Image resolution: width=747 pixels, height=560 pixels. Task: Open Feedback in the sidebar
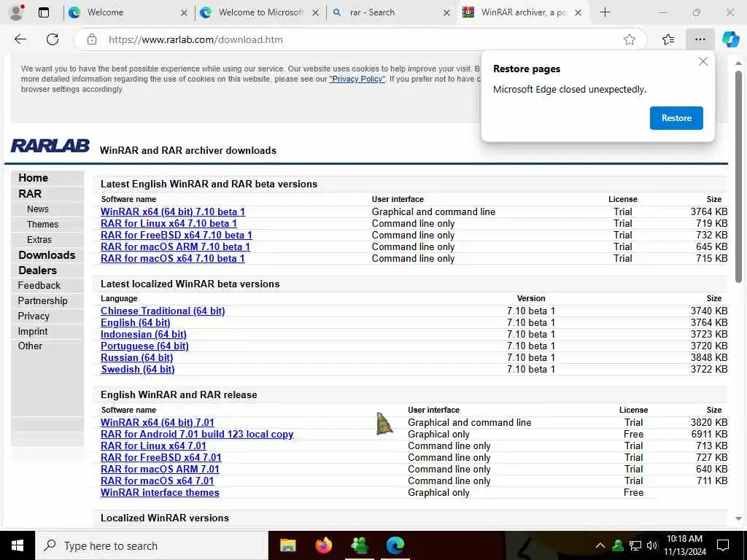(39, 285)
